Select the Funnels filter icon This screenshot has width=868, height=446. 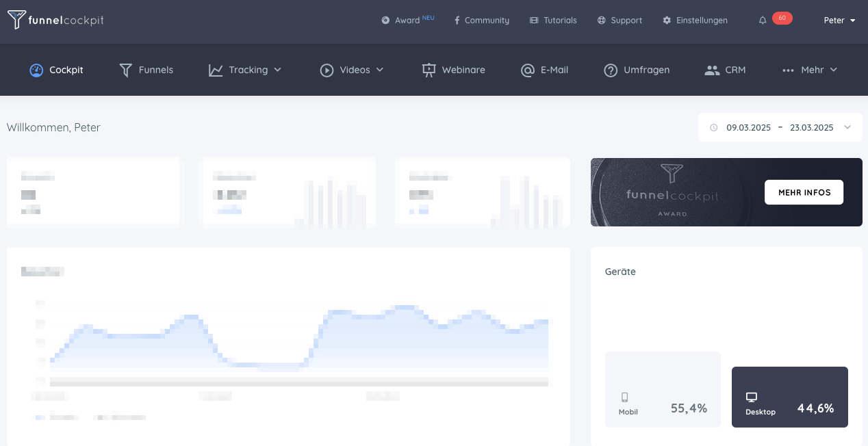pos(125,70)
